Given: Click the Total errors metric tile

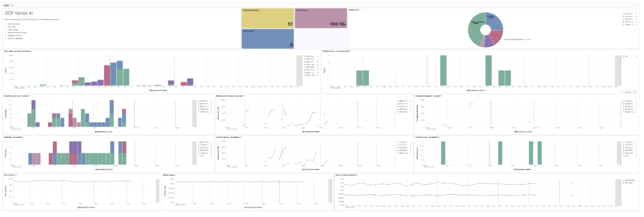Looking at the screenshot, I should click(x=267, y=39).
